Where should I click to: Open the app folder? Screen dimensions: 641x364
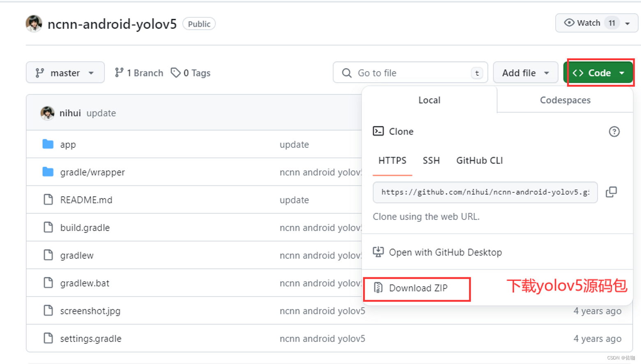point(68,145)
